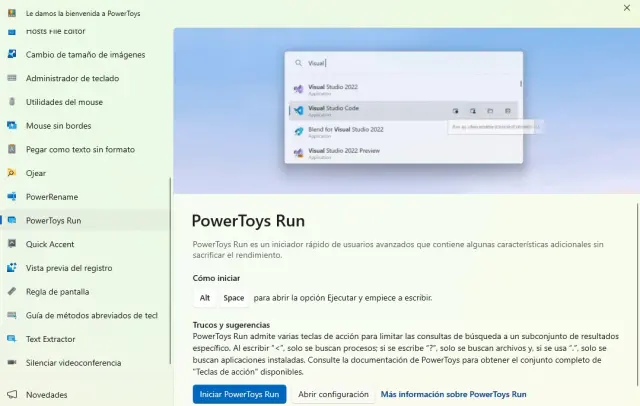
Task: Click the Mouse sin bordes icon
Action: [x=11, y=125]
